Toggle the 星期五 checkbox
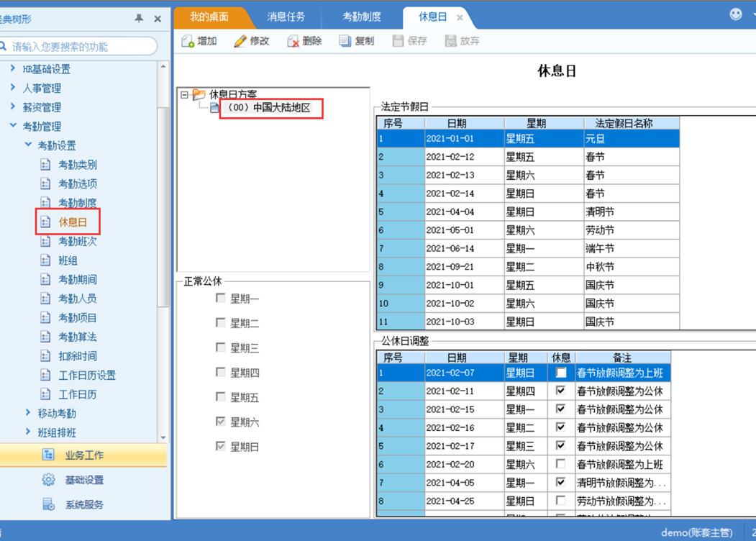The image size is (756, 541). [x=220, y=396]
